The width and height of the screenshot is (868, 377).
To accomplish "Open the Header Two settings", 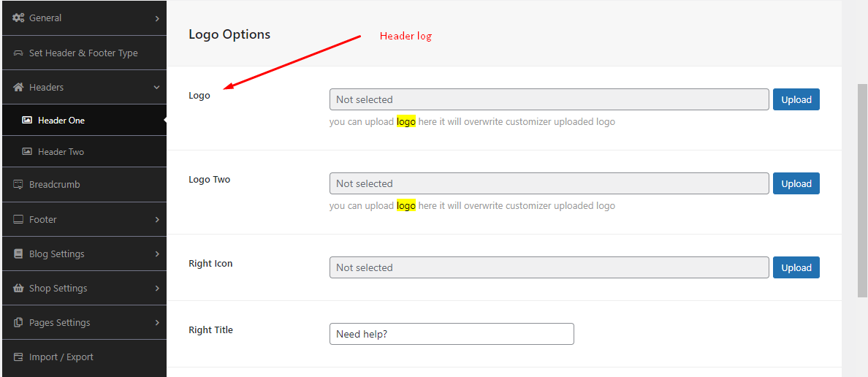I will 61,152.
